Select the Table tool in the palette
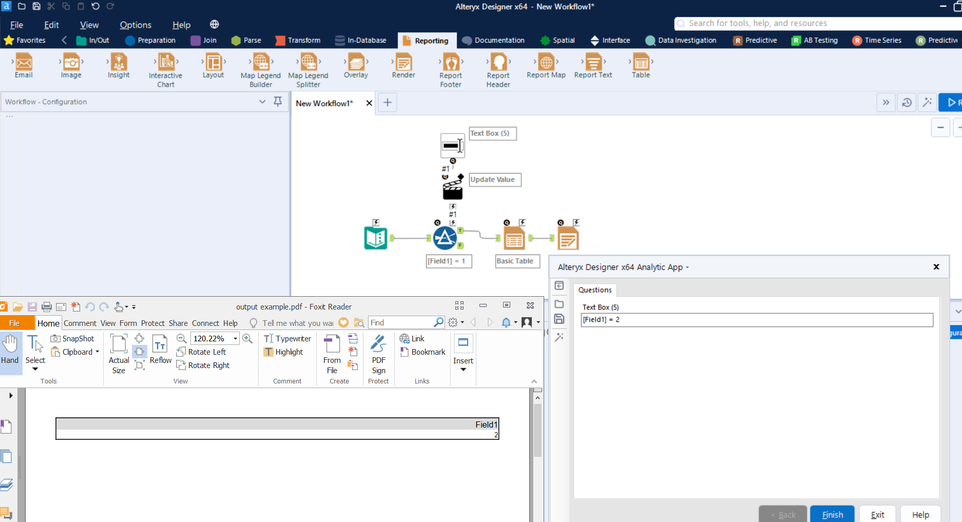The height and width of the screenshot is (522, 962). pyautogui.click(x=641, y=66)
